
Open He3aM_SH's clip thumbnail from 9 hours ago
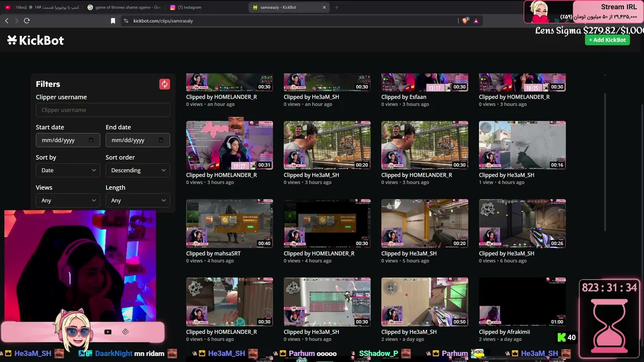point(327,302)
